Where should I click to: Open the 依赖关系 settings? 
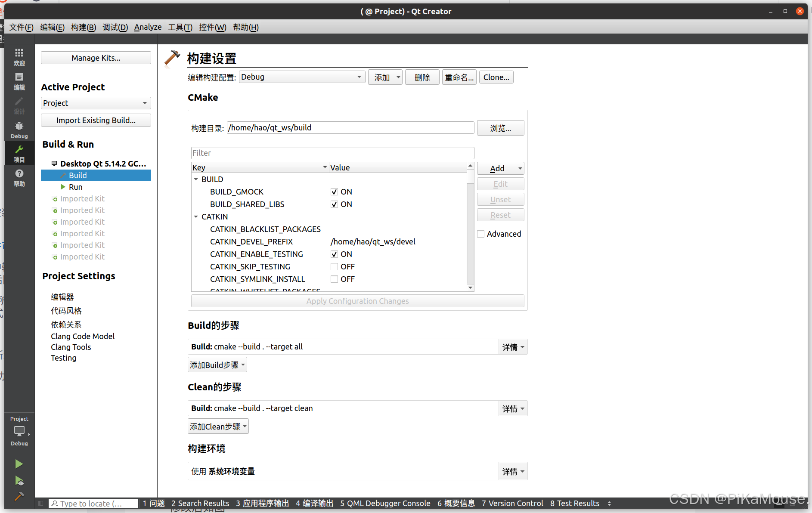tap(66, 324)
